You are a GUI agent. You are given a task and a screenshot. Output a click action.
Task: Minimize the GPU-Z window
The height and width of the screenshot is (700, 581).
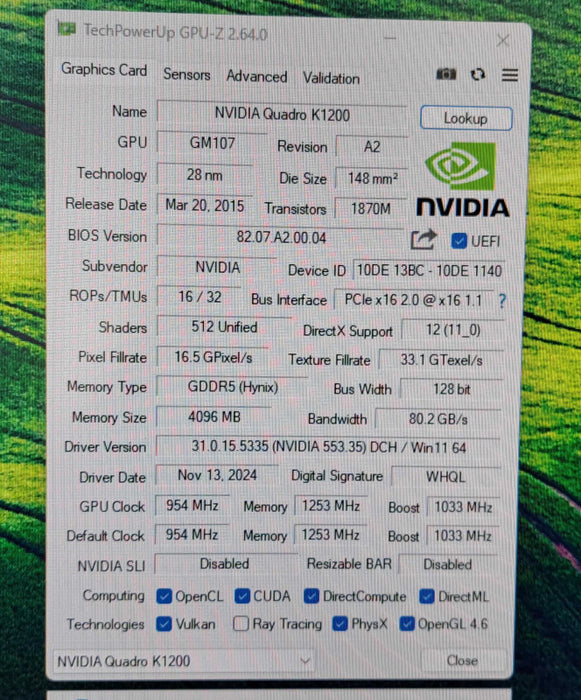click(x=390, y=38)
